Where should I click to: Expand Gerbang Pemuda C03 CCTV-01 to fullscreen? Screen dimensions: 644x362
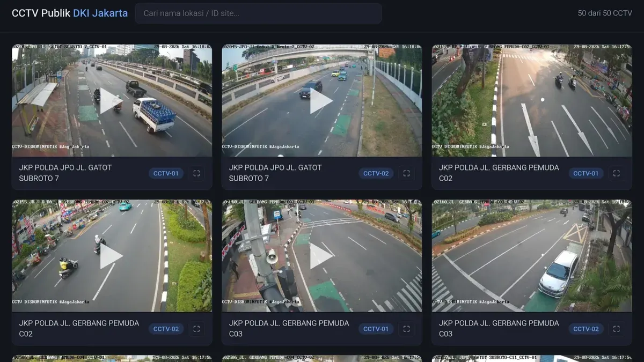[406, 329]
